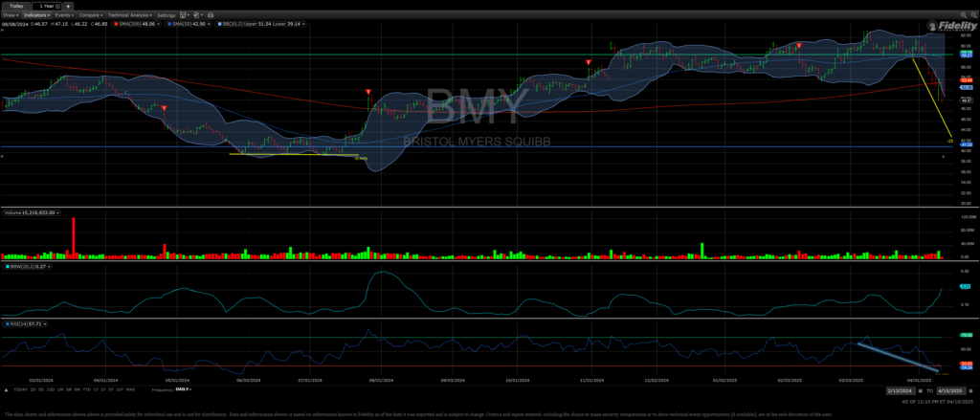Viewport: 980px width, 420px height.
Task: Click the earnings marker near 02/03/2025
Action: click(x=799, y=46)
